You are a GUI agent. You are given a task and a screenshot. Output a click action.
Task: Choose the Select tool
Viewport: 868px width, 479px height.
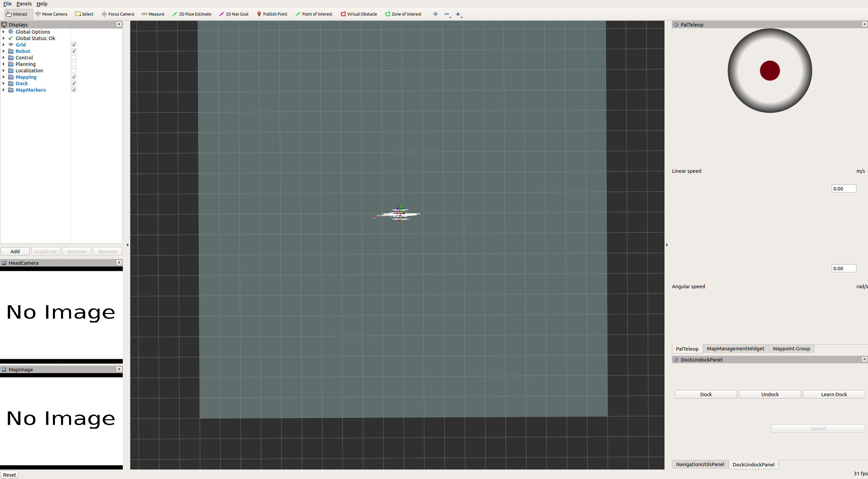pos(84,14)
